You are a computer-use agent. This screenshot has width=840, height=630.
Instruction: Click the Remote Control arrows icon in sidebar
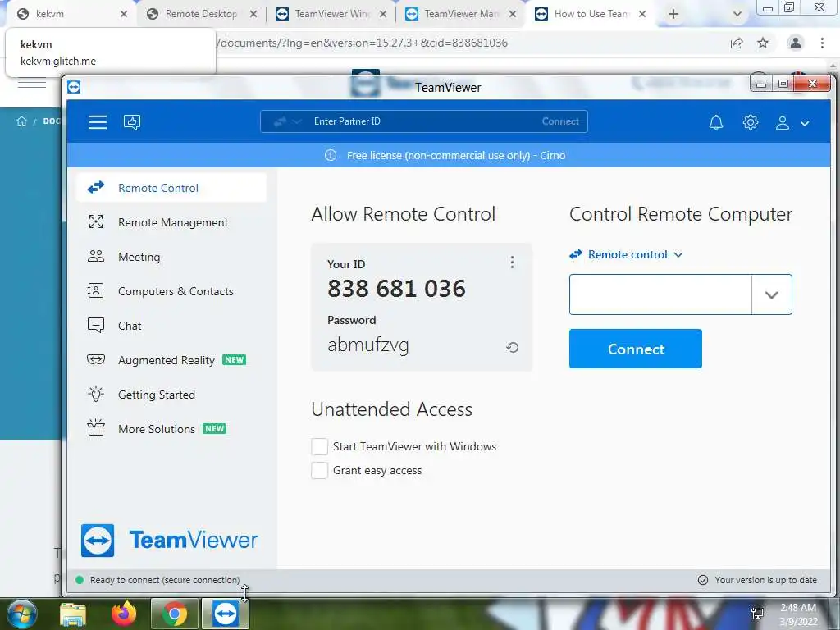coord(96,188)
